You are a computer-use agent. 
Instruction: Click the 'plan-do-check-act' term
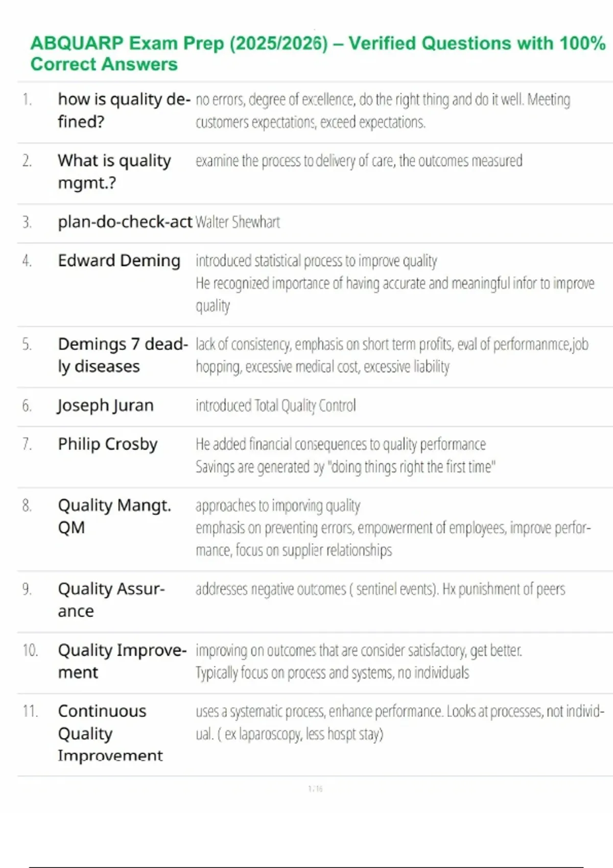[125, 222]
